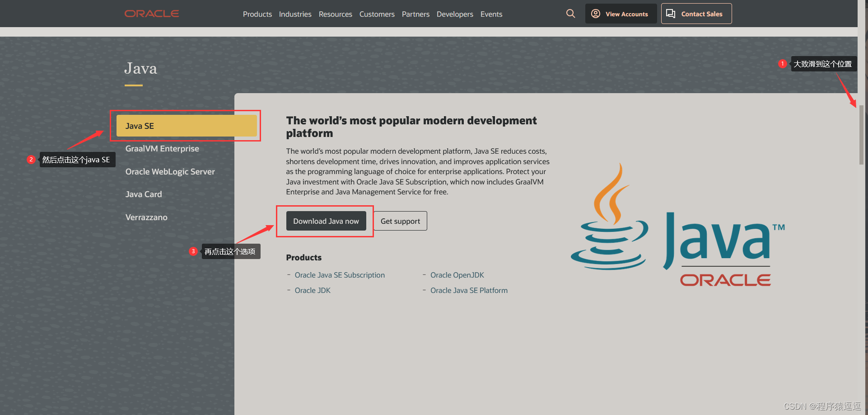868x415 pixels.
Task: Click the page vertical scrollbar thumb
Action: [861, 135]
